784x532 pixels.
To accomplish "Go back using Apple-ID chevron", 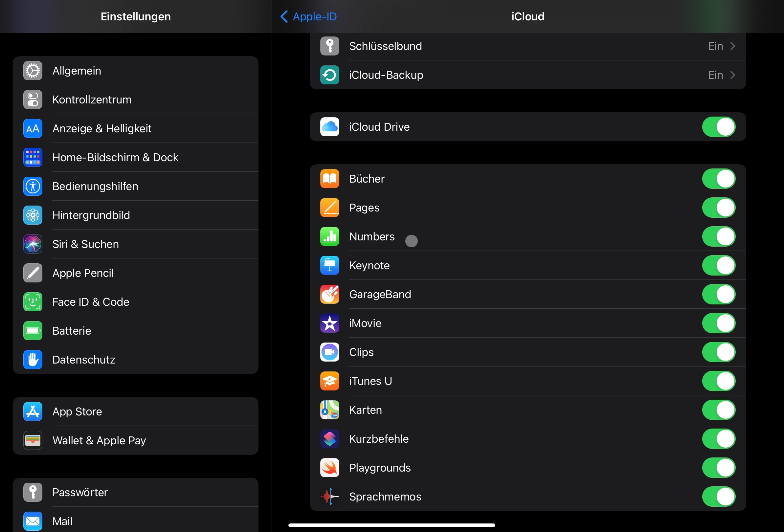I will [x=284, y=16].
